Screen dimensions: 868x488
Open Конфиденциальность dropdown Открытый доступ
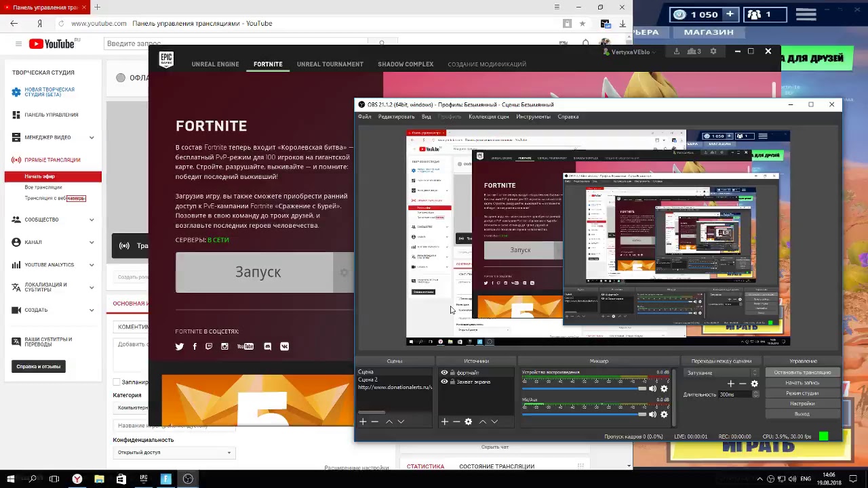click(x=174, y=452)
